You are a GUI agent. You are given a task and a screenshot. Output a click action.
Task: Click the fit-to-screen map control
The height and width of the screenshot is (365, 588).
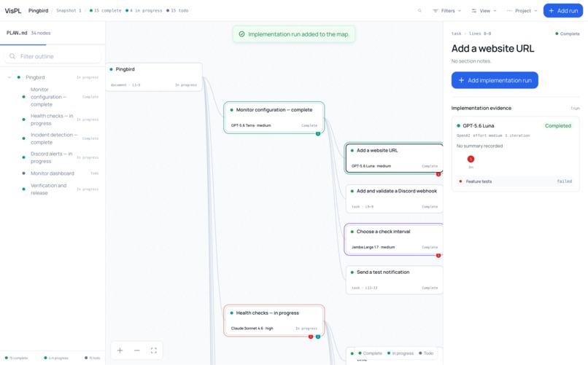point(154,350)
